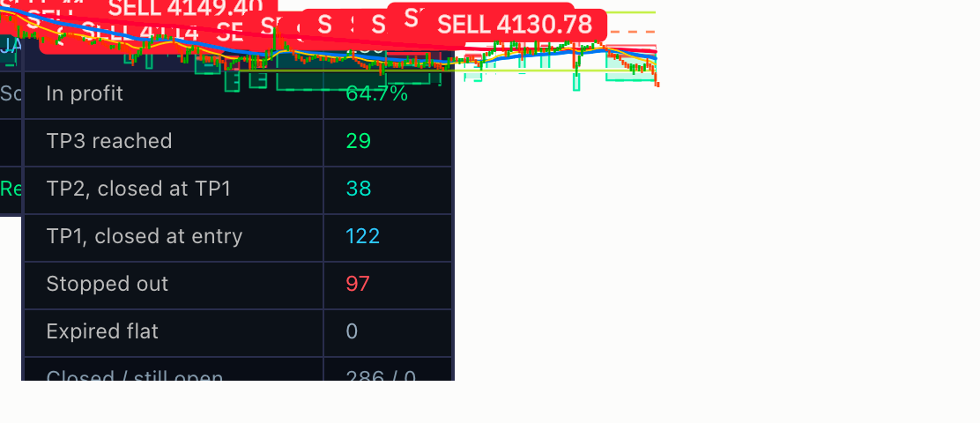This screenshot has width=980, height=423.
Task: Select the Closed / still open label
Action: point(135,376)
